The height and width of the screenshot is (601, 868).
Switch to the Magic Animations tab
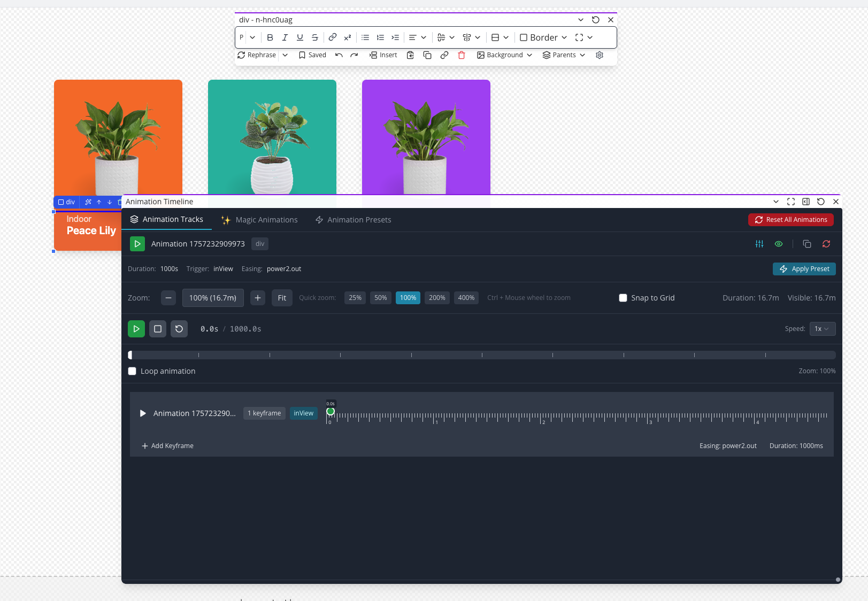pyautogui.click(x=259, y=220)
